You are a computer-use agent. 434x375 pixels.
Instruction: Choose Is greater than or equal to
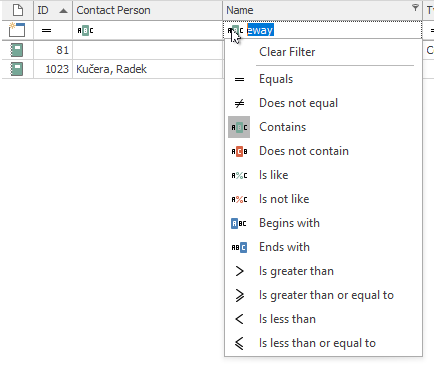pyautogui.click(x=326, y=295)
